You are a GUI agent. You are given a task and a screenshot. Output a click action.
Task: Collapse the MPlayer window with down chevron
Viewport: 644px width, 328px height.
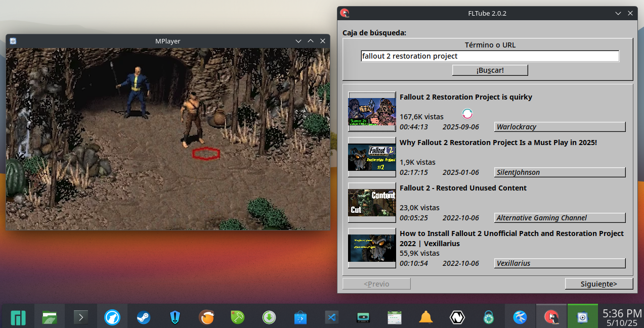pyautogui.click(x=298, y=41)
